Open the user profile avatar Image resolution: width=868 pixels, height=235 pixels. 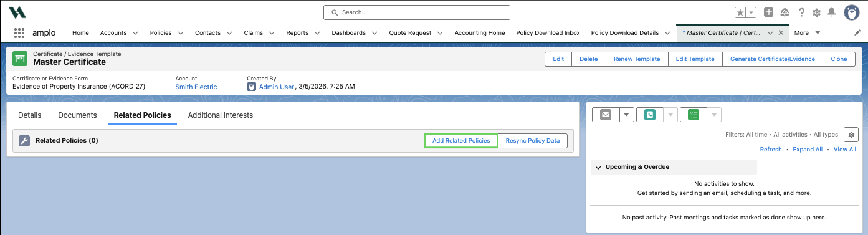pyautogui.click(x=852, y=12)
